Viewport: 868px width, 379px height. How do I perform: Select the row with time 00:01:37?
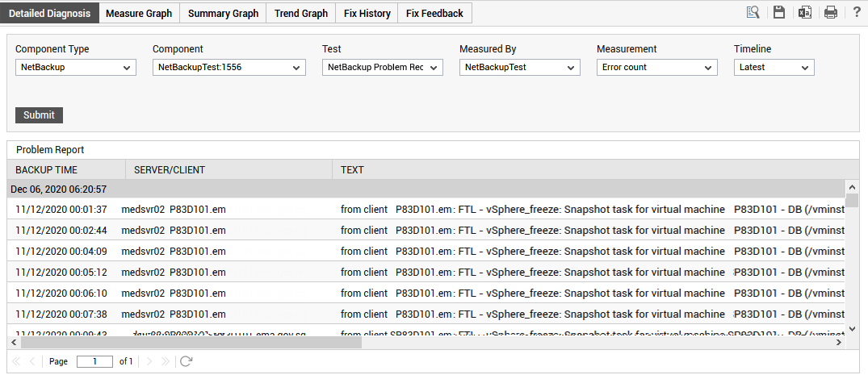[426, 210]
